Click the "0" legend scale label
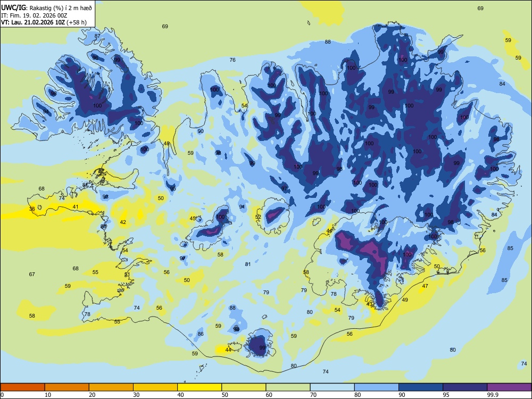532x399 pixels. [x=2, y=395]
